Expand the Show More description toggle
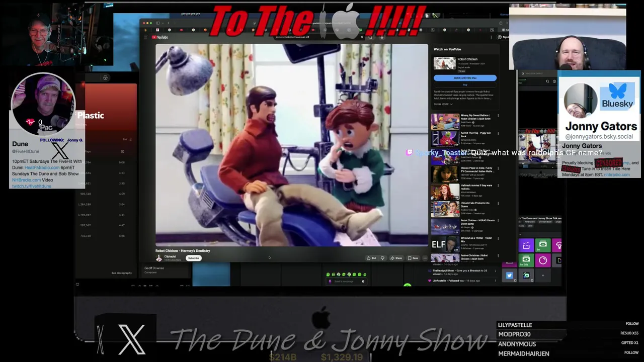 click(x=443, y=104)
